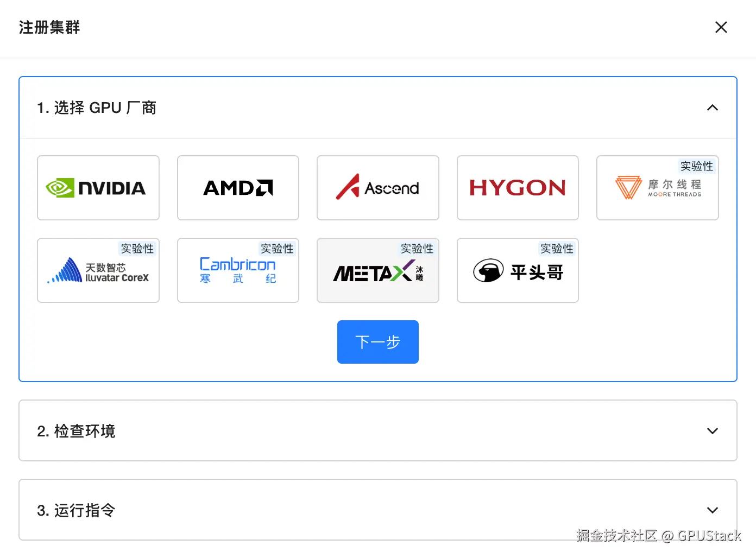This screenshot has width=756, height=558.
Task: Click the 注册集群 dialog title
Action: click(x=49, y=27)
